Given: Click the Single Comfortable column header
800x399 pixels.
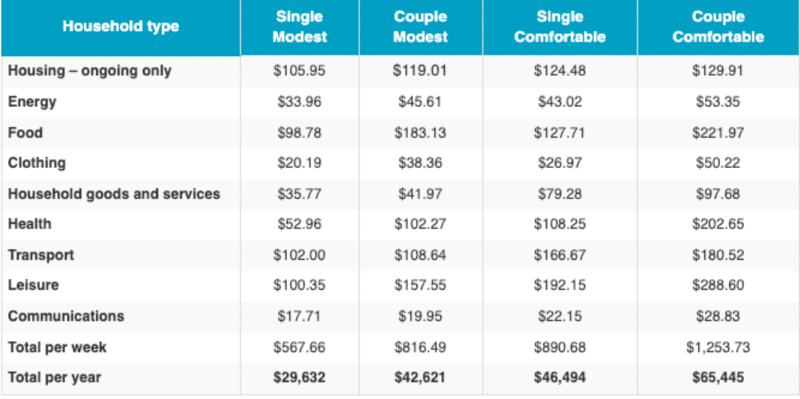Looking at the screenshot, I should point(560,27).
